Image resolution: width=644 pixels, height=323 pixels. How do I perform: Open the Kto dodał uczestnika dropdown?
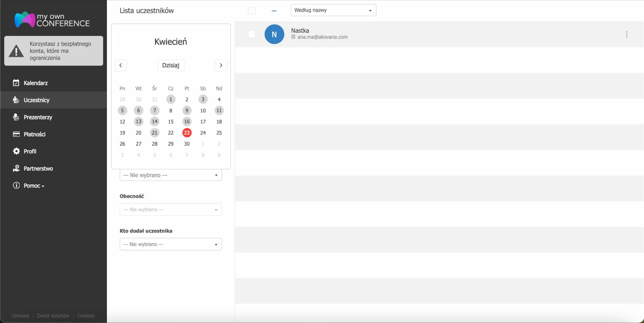point(170,244)
